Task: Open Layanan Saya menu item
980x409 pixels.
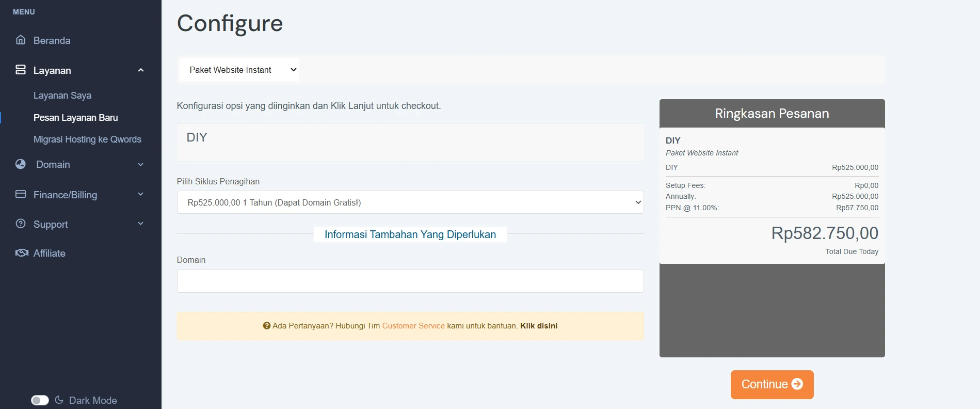Action: click(x=62, y=96)
